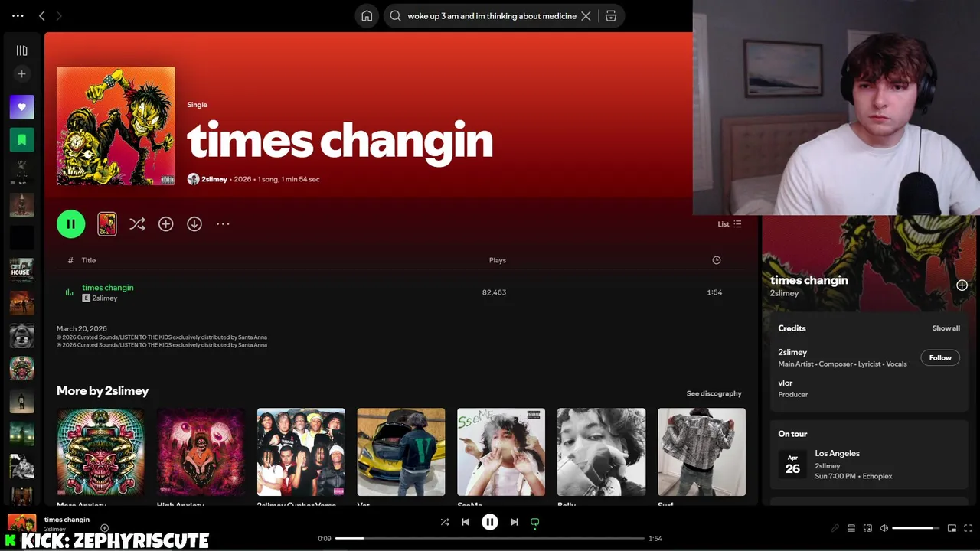This screenshot has height=551, width=980.
Task: Open the play queue
Action: click(x=851, y=528)
